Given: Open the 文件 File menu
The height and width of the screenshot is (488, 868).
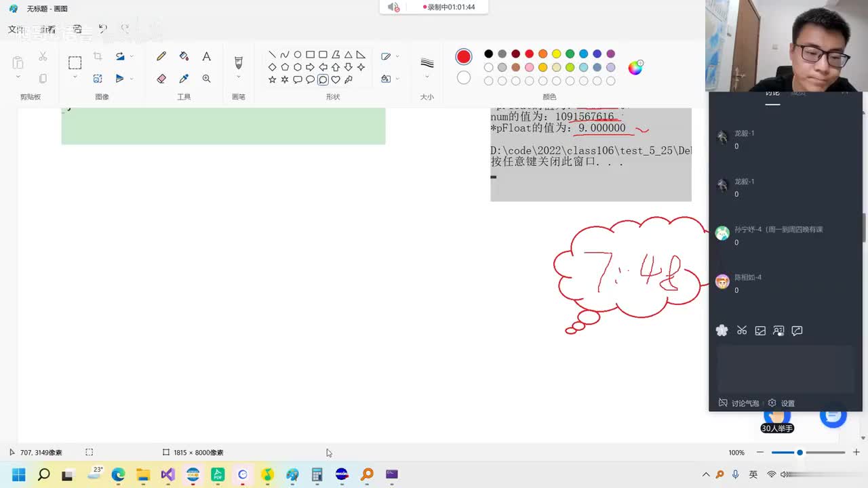Looking at the screenshot, I should click(16, 29).
